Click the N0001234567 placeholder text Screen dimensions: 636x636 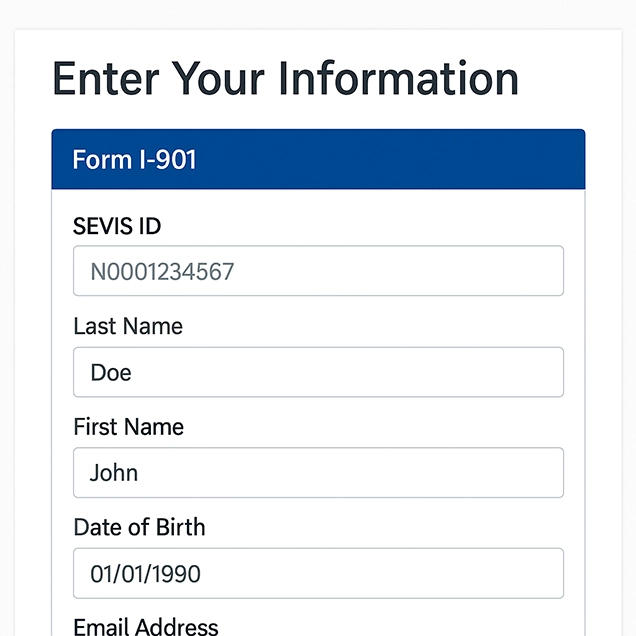(x=162, y=271)
